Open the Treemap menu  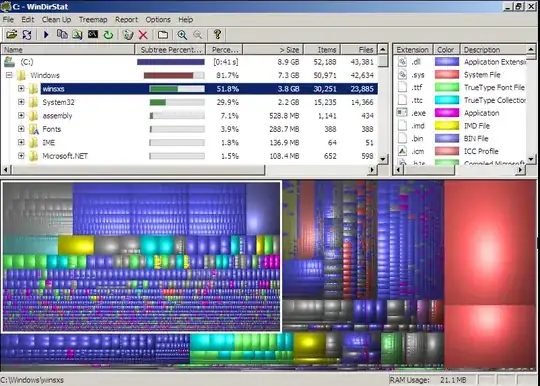[93, 20]
